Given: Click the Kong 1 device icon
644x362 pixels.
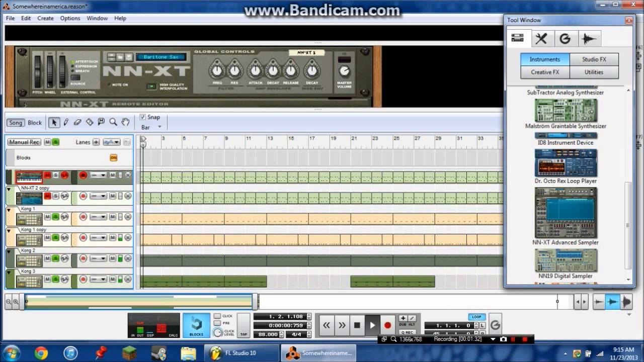Looking at the screenshot, I should click(29, 219).
